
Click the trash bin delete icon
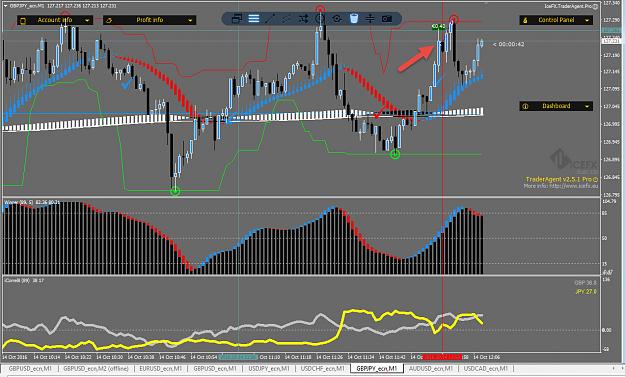(354, 19)
